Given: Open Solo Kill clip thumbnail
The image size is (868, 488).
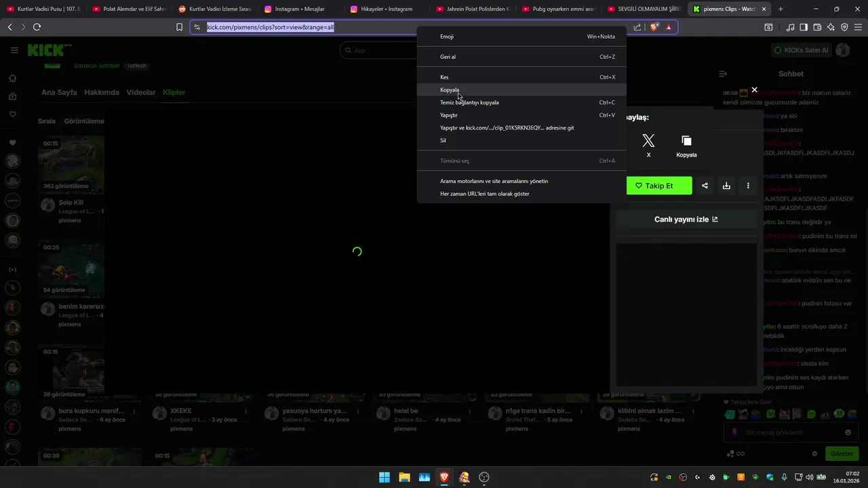Looking at the screenshot, I should (x=71, y=164).
